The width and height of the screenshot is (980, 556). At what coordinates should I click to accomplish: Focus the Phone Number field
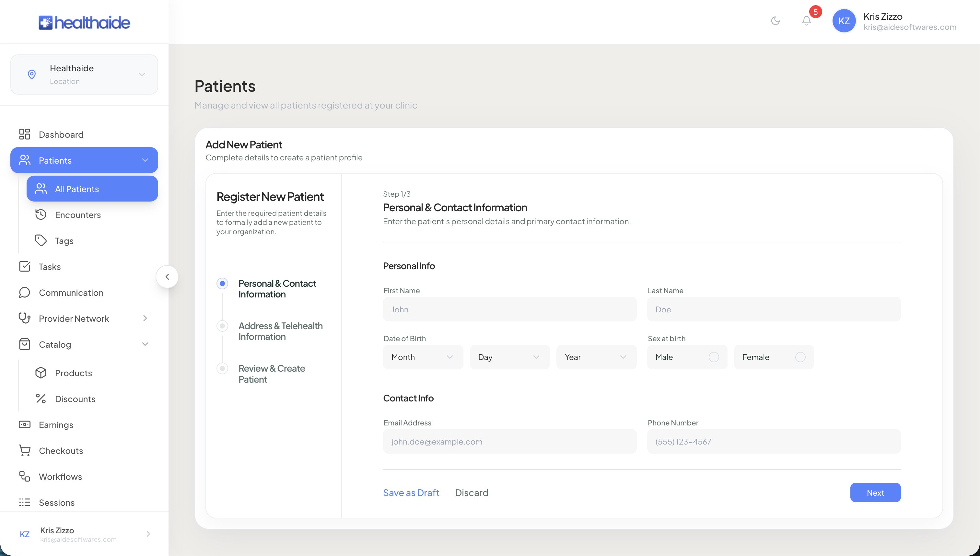click(774, 441)
